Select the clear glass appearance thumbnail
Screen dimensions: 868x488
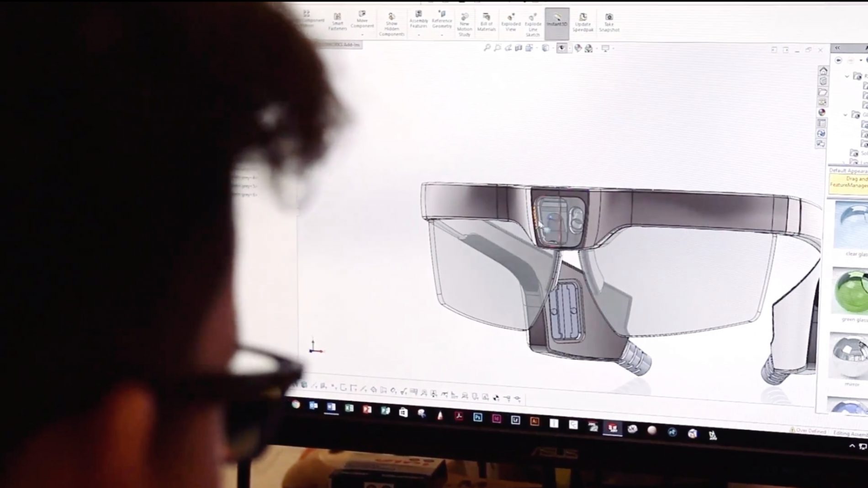pyautogui.click(x=851, y=225)
